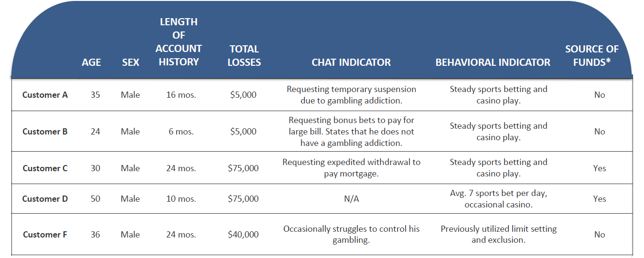Click the Customer D row label
The width and height of the screenshot is (644, 258).
(45, 199)
